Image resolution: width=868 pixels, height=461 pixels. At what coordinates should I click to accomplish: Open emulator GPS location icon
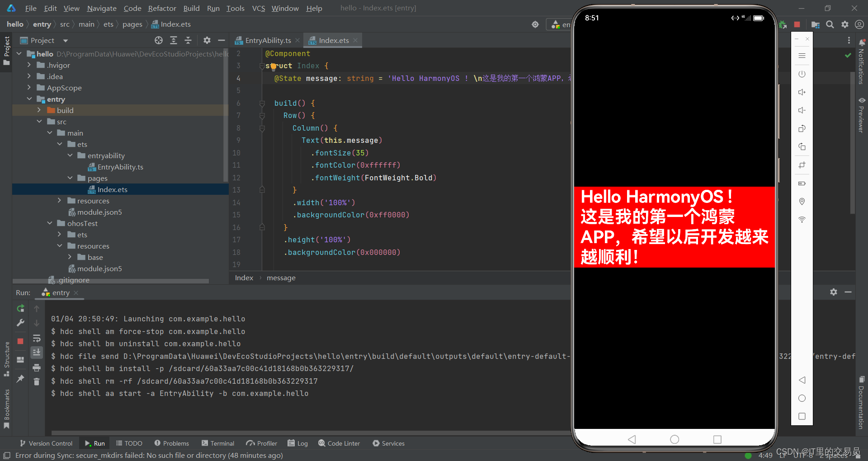(802, 201)
